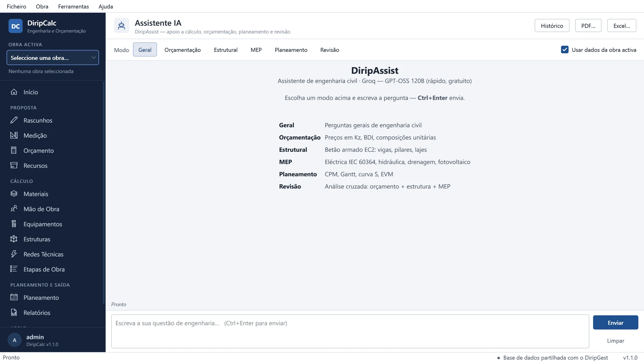This screenshot has height=362, width=644.
Task: Click the Recursos archive icon
Action: (x=14, y=166)
